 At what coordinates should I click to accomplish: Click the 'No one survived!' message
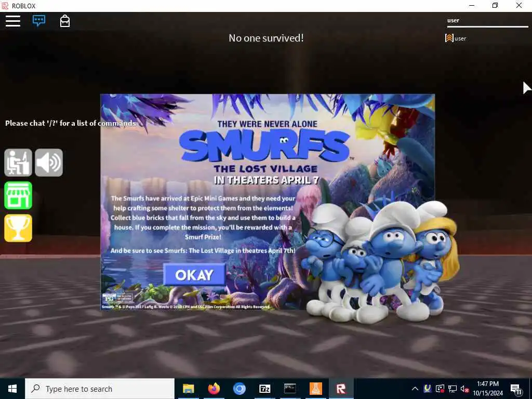click(266, 38)
